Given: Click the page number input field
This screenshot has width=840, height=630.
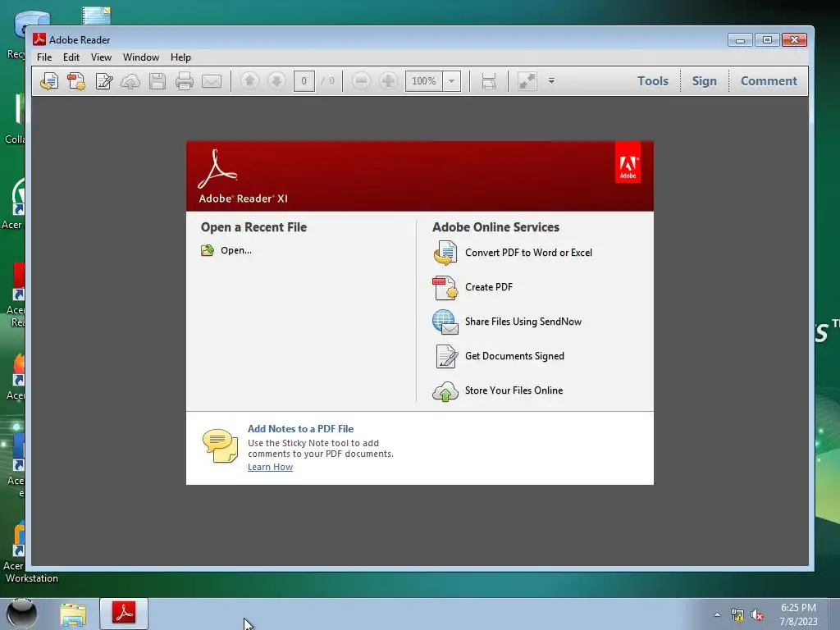Looking at the screenshot, I should point(304,81).
